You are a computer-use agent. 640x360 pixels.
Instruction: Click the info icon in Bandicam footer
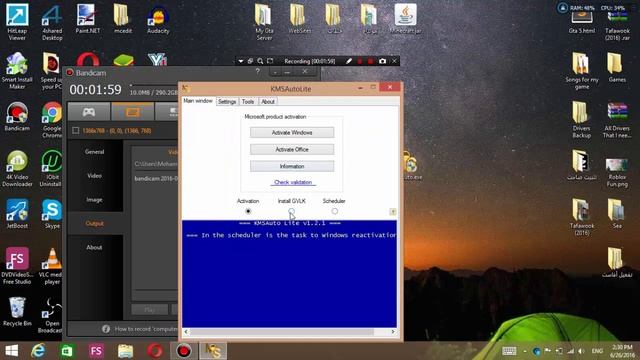click(106, 329)
